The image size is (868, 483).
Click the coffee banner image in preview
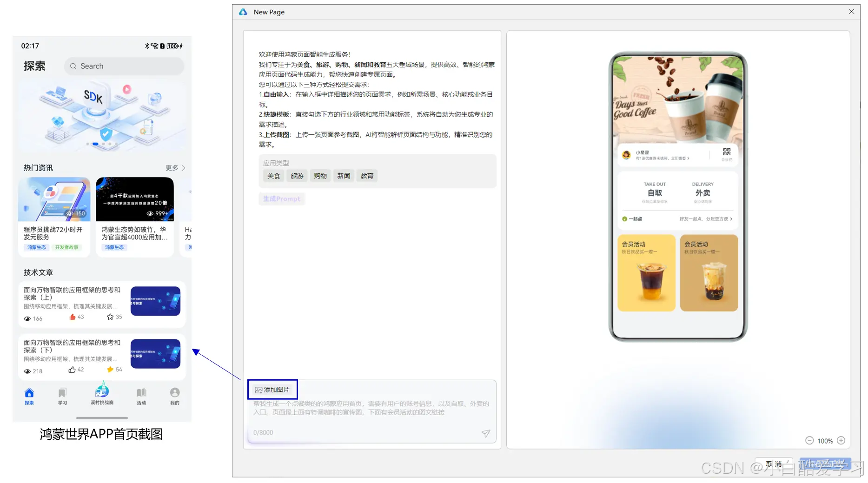coord(678,99)
